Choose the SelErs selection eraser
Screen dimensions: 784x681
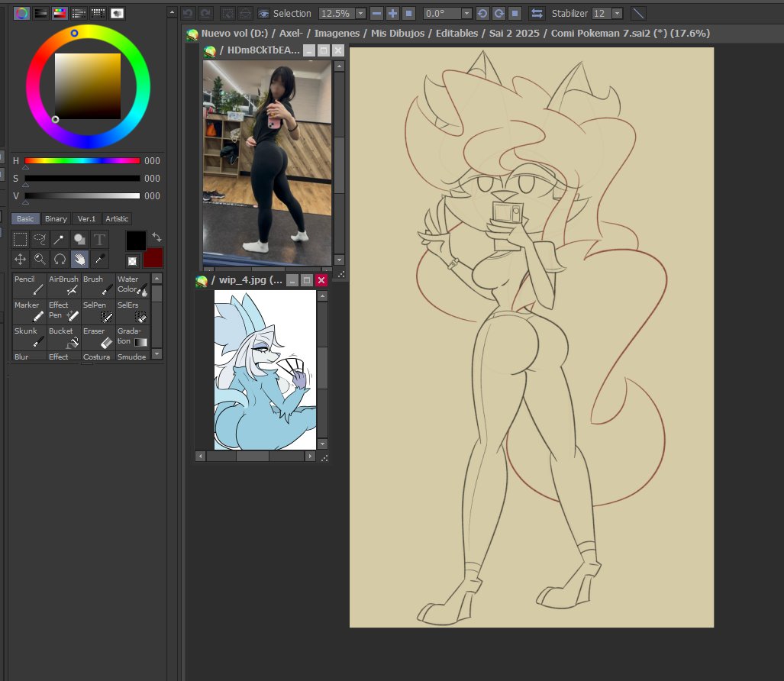(x=133, y=311)
